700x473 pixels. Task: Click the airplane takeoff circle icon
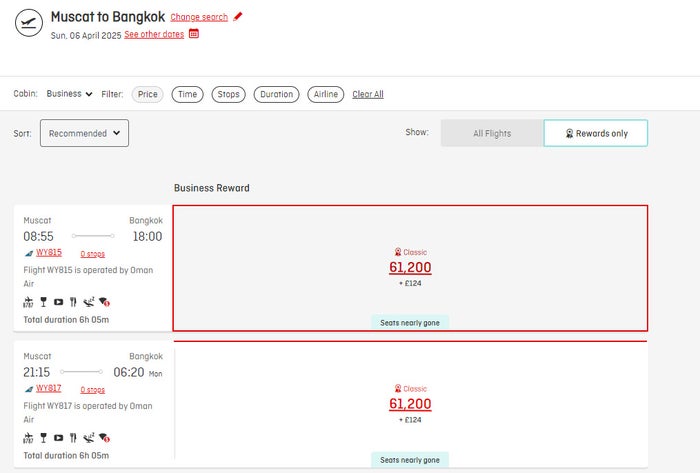click(29, 23)
